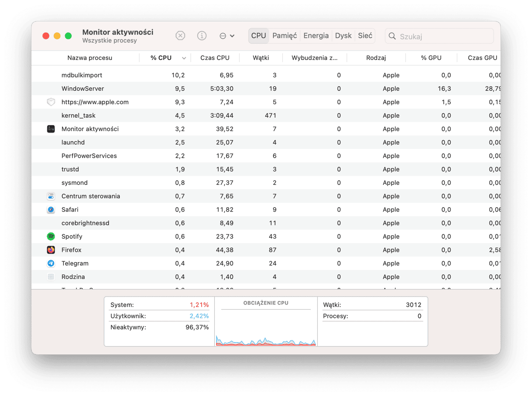Click kernel_task thread count 471
Image resolution: width=532 pixels, height=396 pixels.
tap(271, 116)
